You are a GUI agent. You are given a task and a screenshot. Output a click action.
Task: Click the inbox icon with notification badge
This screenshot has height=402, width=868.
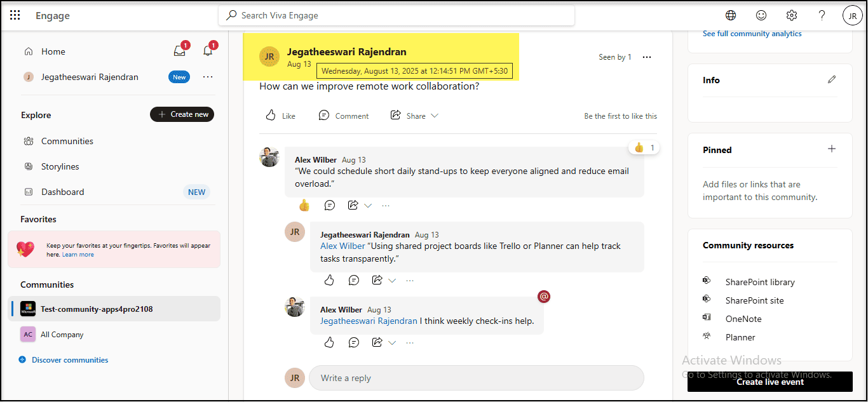180,51
